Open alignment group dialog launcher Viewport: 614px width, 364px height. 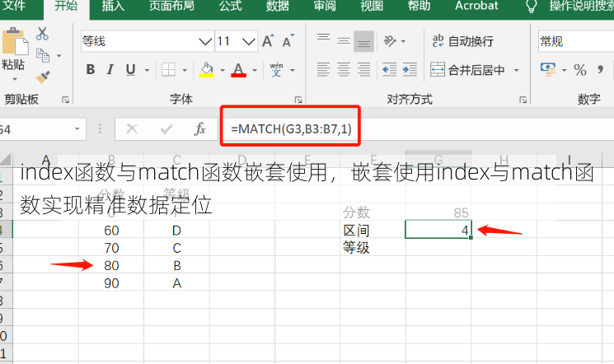(x=523, y=100)
